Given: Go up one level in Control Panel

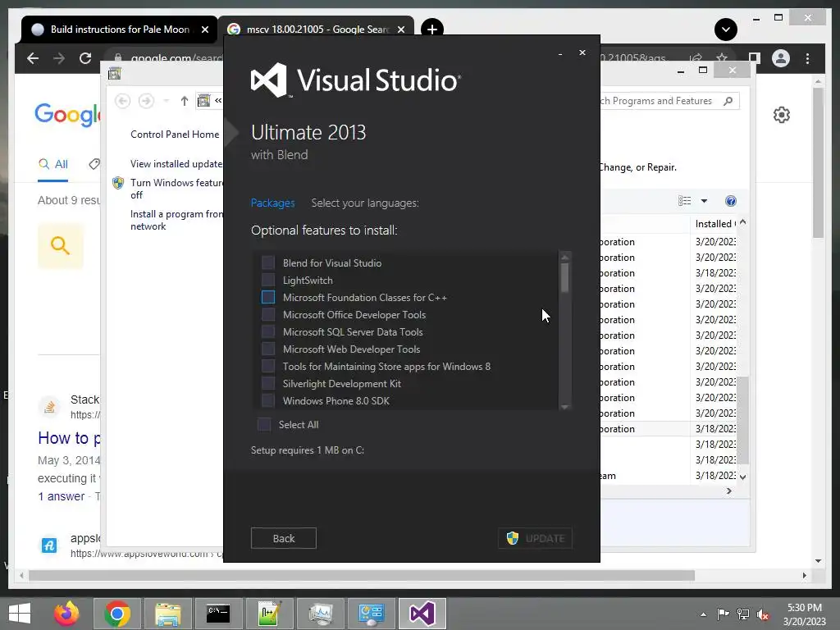Looking at the screenshot, I should click(x=185, y=101).
